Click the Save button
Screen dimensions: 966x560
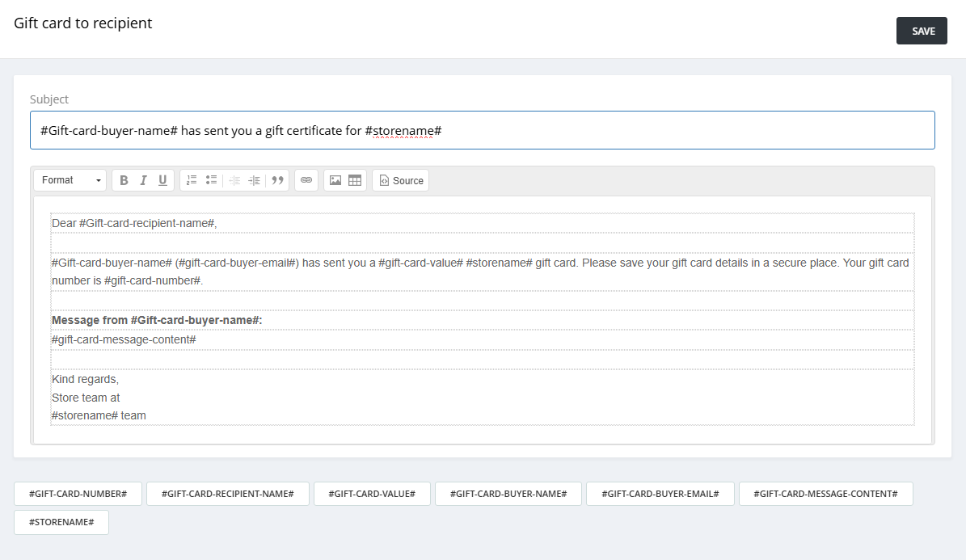922,31
